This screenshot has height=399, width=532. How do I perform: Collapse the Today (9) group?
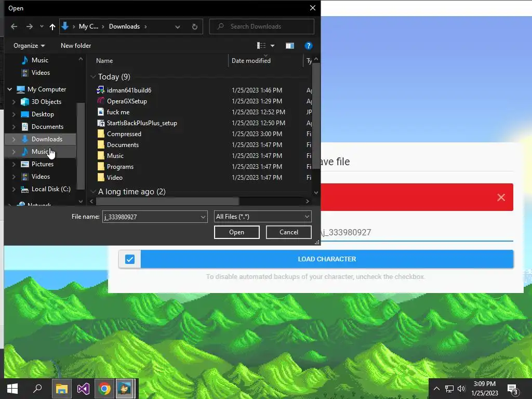pos(93,77)
